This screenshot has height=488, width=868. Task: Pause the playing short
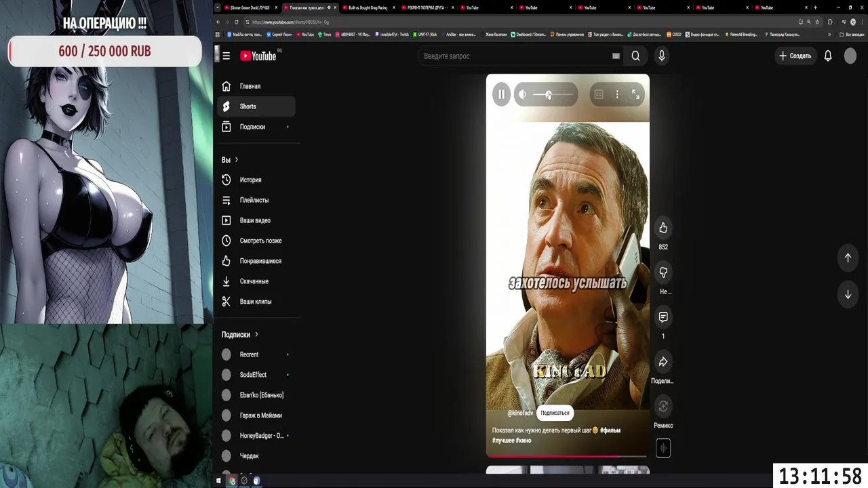click(501, 95)
